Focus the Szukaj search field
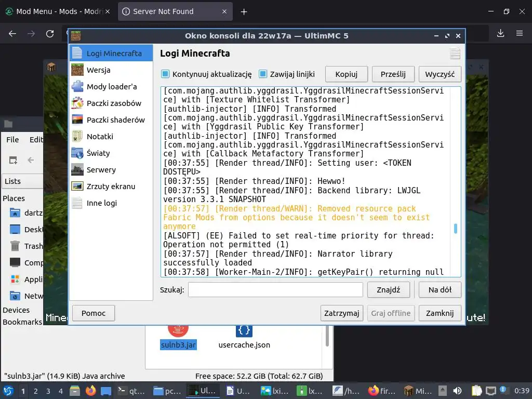The width and height of the screenshot is (532, 399). (275, 290)
